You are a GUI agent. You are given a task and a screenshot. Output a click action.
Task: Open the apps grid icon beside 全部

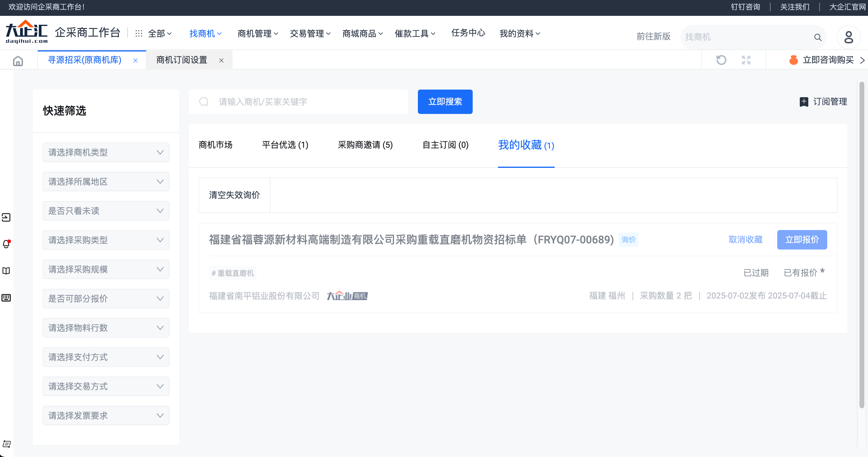139,33
